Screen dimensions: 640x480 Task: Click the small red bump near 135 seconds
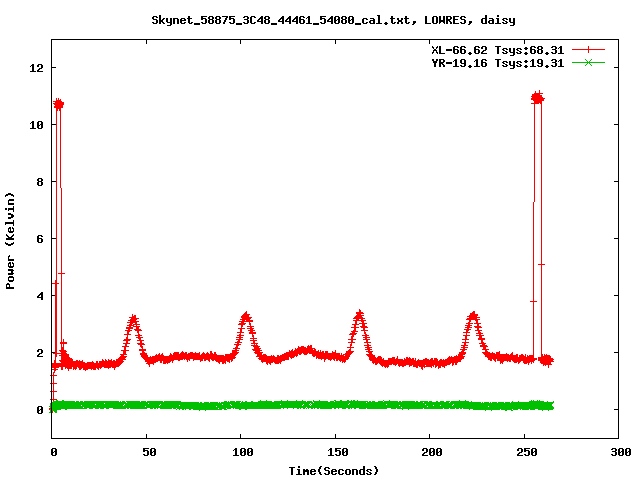(304, 351)
